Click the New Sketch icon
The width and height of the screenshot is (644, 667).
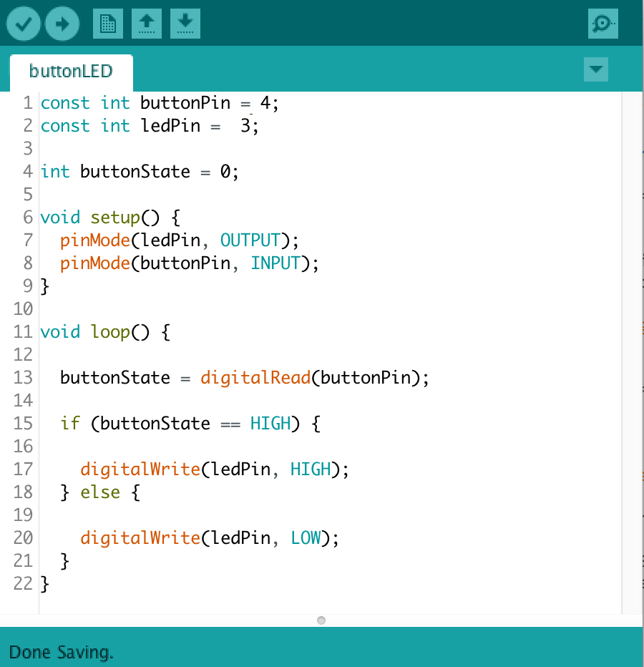(x=107, y=23)
